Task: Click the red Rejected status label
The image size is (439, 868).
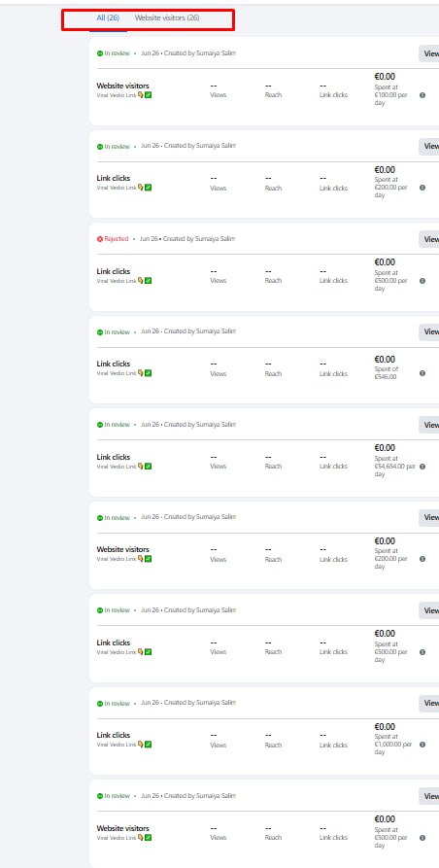Action: coord(117,239)
